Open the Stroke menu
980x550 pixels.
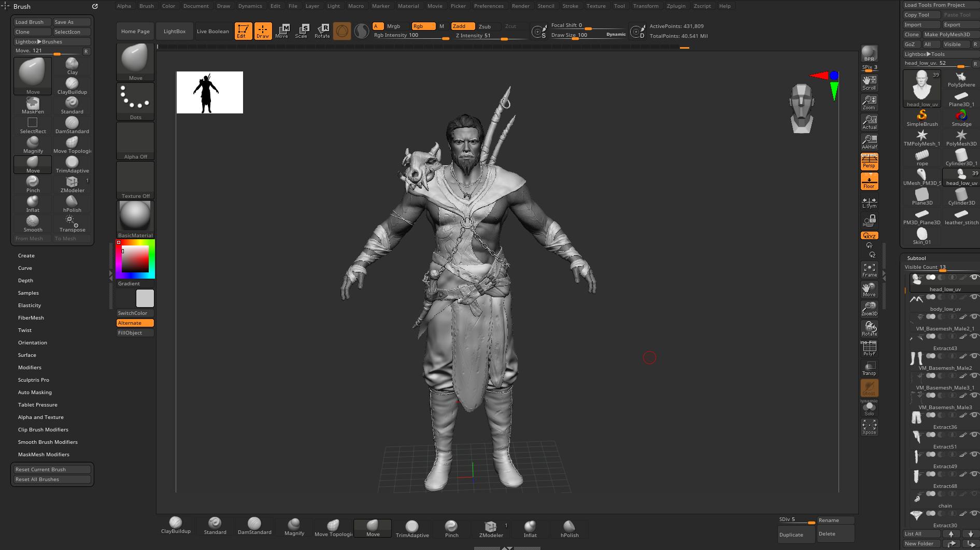(x=570, y=6)
